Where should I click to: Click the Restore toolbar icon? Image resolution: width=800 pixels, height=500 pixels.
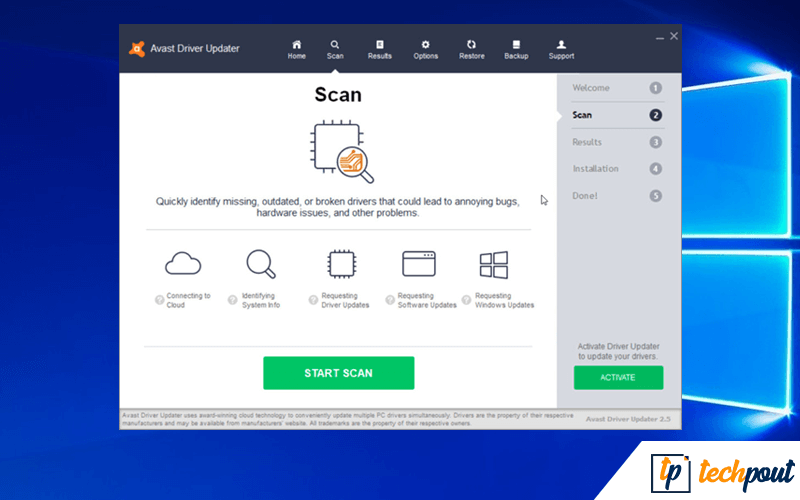[x=471, y=45]
